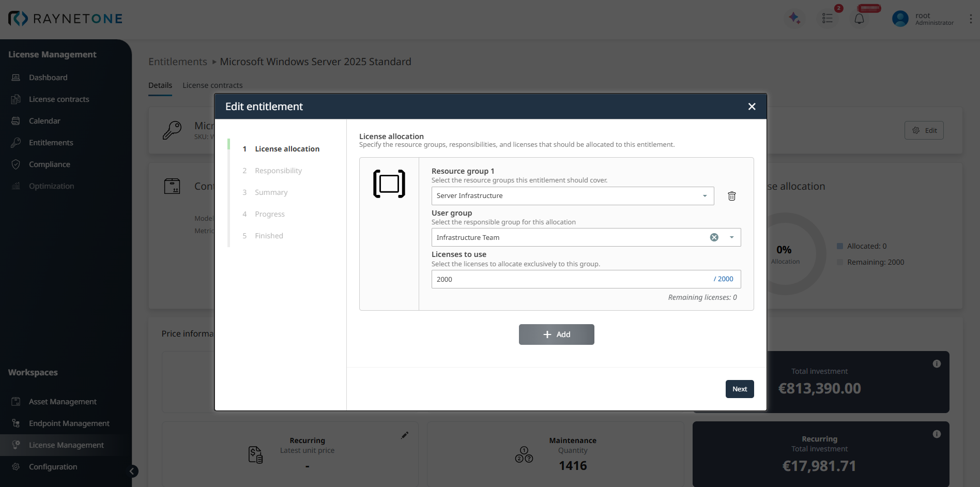Click the Allocated legend swatch

click(x=840, y=246)
